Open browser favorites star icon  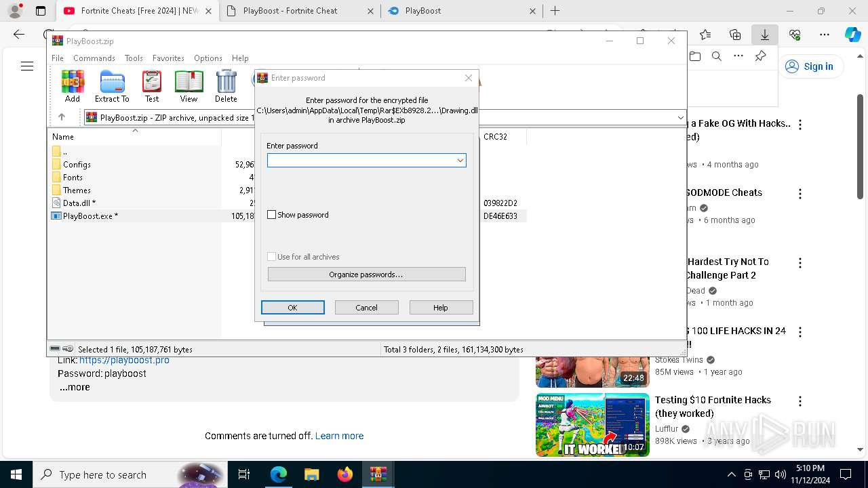[705, 35]
